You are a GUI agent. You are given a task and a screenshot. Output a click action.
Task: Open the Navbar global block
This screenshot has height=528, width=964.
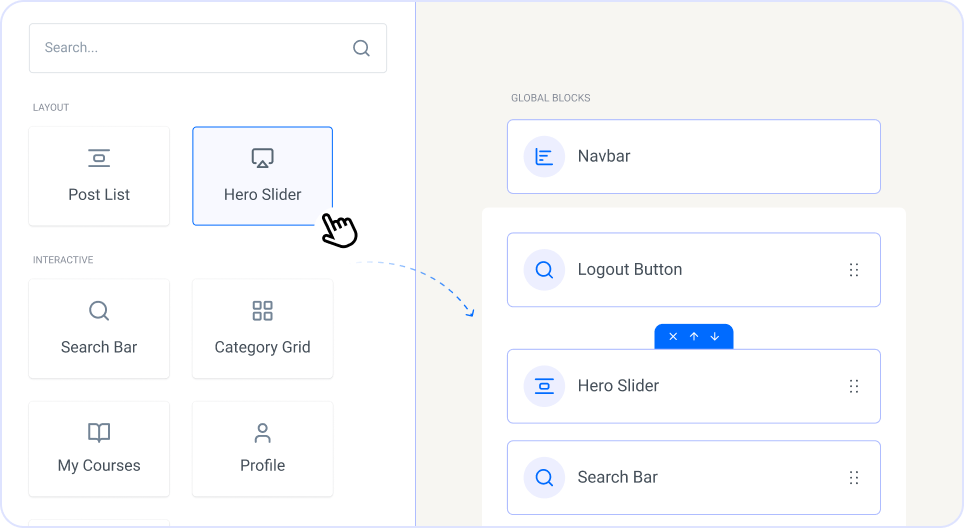[693, 156]
